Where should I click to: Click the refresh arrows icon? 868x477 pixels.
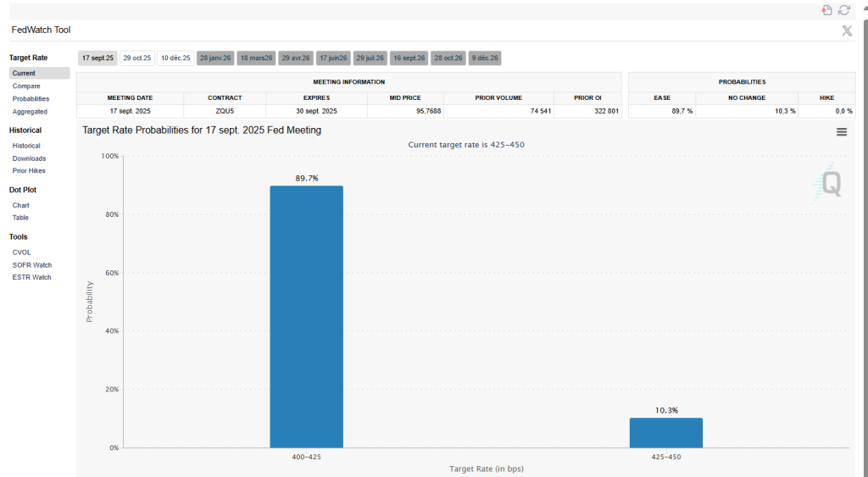(x=843, y=10)
